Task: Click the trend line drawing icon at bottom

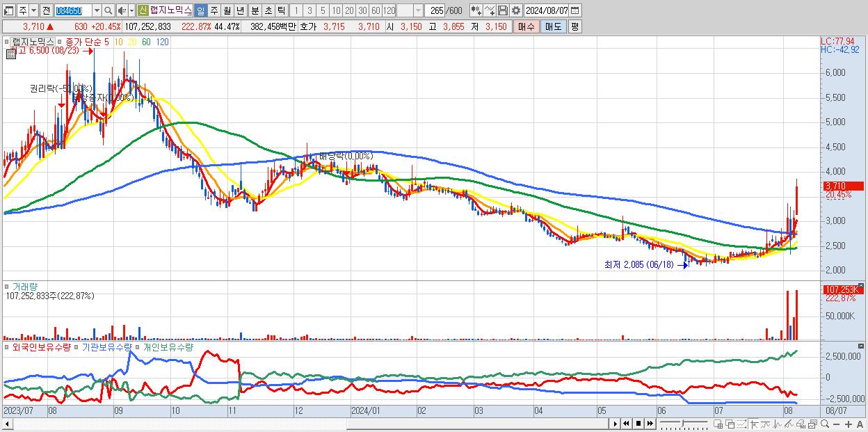Action: pos(766,424)
